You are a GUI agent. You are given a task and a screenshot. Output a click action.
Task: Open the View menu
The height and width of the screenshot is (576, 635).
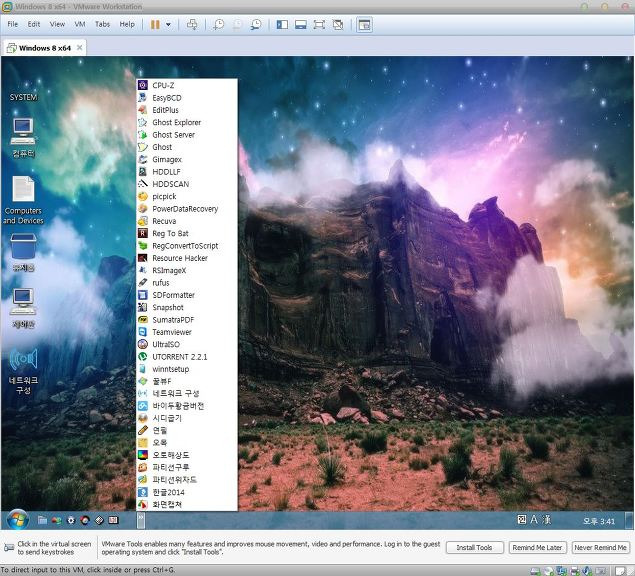pyautogui.click(x=57, y=24)
